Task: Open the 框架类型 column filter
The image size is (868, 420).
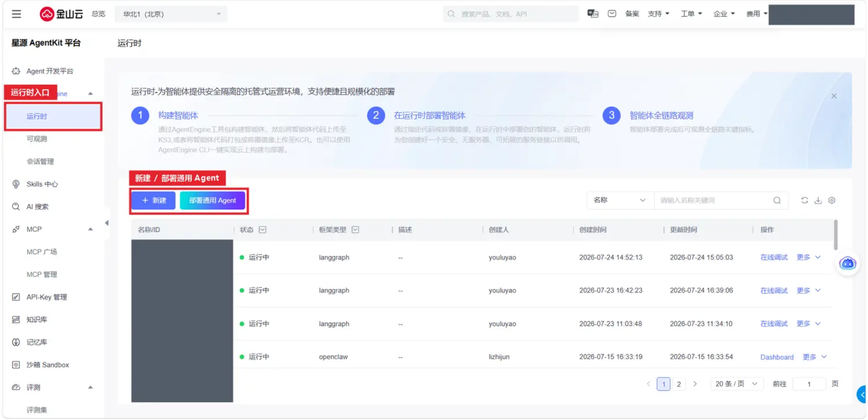Action: coord(355,229)
